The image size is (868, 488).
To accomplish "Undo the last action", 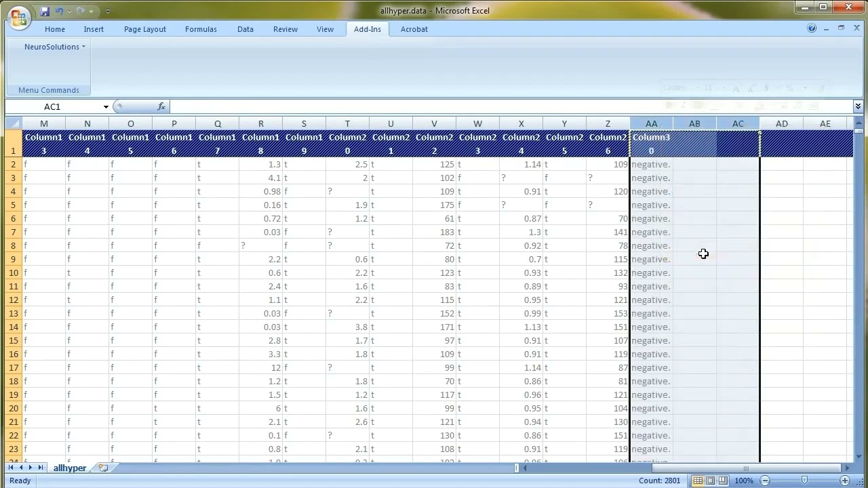I will pyautogui.click(x=60, y=11).
